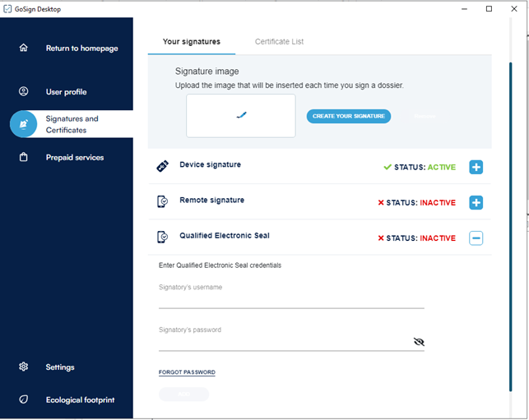Focus the Signatory's password field
Image resolution: width=529 pixels, height=420 pixels.
(x=284, y=343)
